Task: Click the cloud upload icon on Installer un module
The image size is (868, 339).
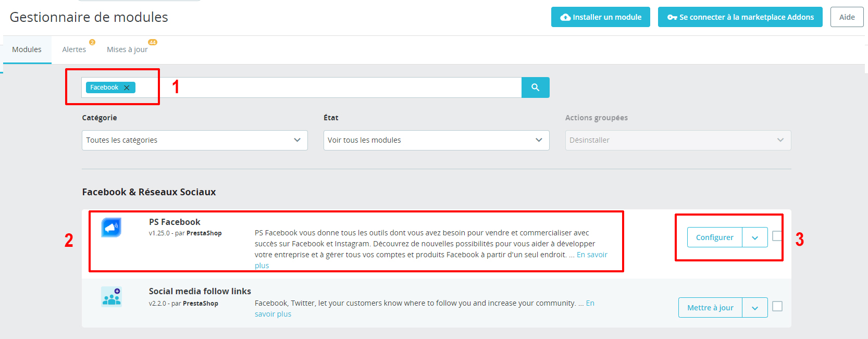Action: click(x=565, y=17)
